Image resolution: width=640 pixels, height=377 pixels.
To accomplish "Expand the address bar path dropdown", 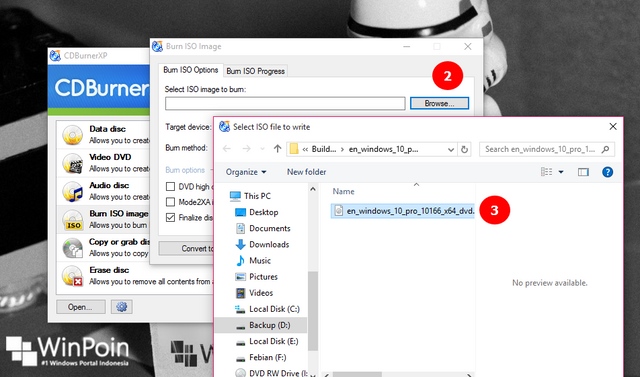I will click(x=451, y=149).
